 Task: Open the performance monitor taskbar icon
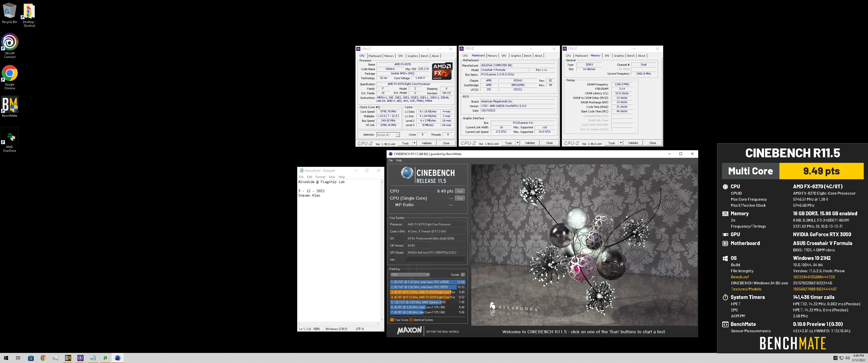pos(56,358)
